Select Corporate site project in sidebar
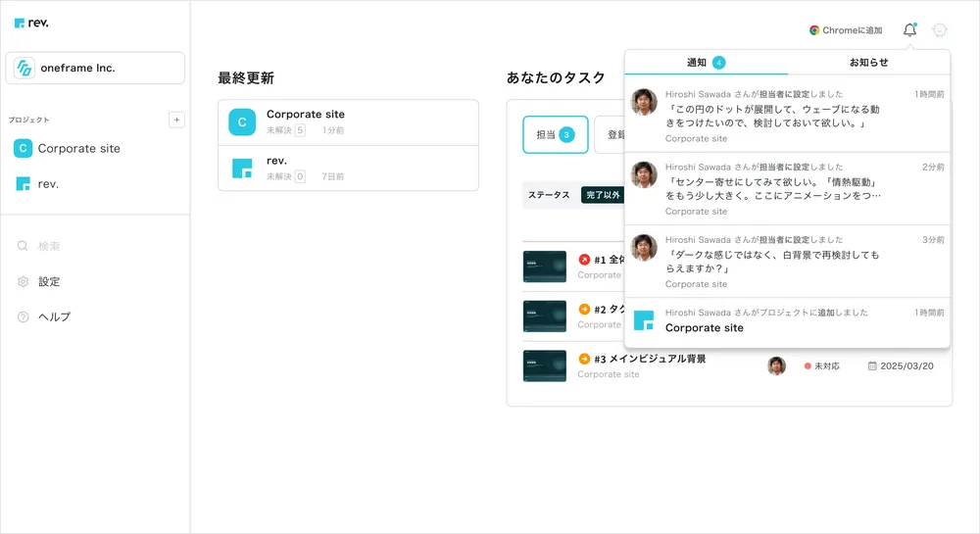 (78, 149)
